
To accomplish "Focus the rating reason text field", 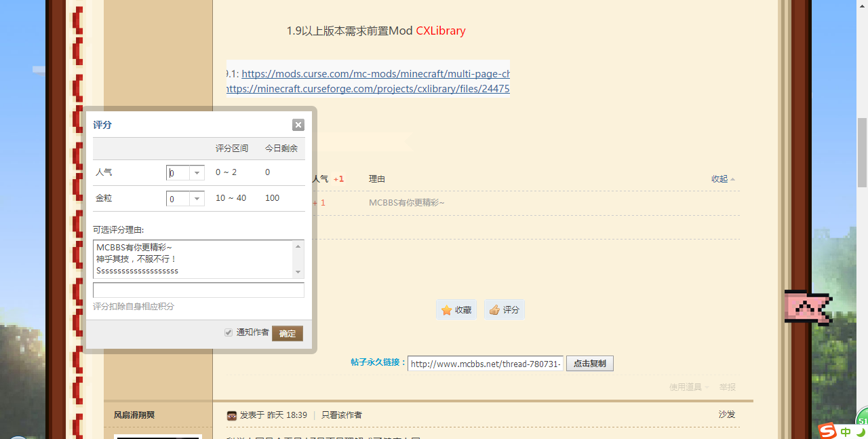I will [199, 290].
